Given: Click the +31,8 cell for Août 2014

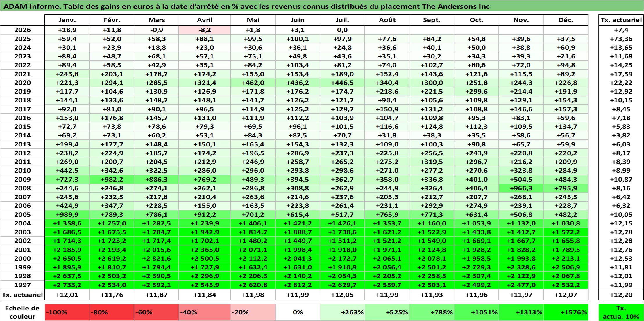Looking at the screenshot, I should coord(387,135).
